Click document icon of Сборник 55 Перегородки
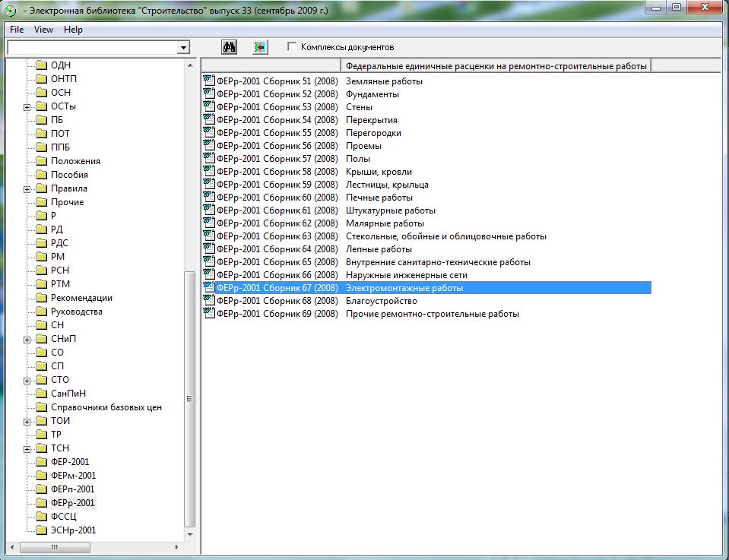Image resolution: width=729 pixels, height=560 pixels. 209,133
